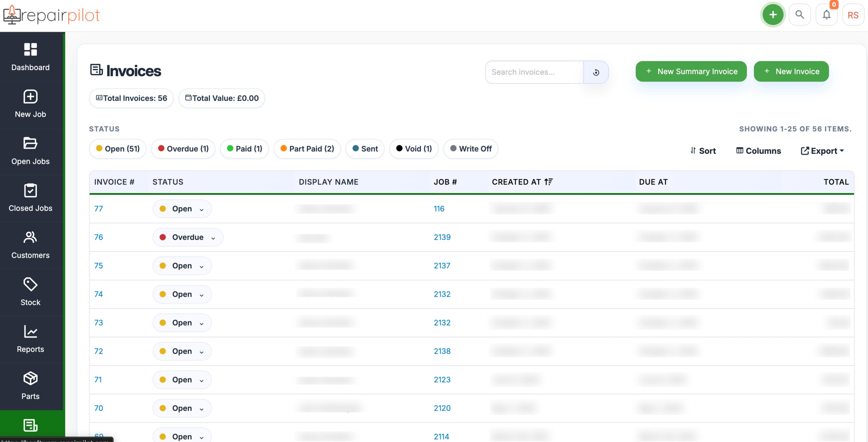Open the Dashboard sidebar icon

coord(31,50)
